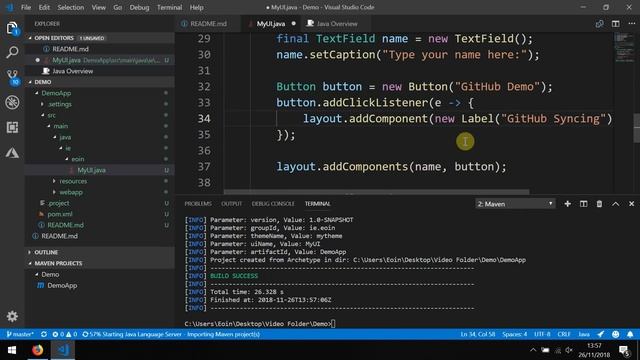The image size is (640, 360).
Task: Open the Extensions view icon
Action: click(12, 127)
